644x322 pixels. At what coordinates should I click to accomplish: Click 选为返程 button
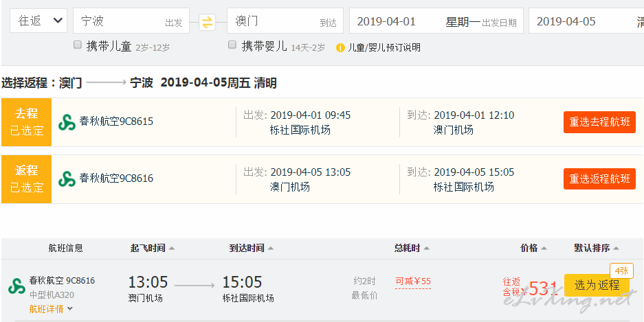[x=597, y=285]
